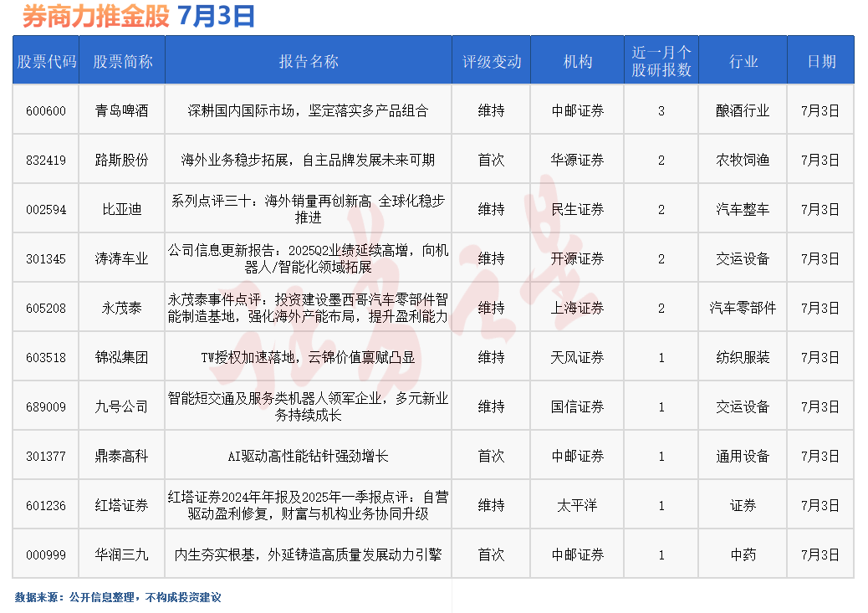This screenshot has width=868, height=613.
Task: Click 首次 rating in the 路斯股份 row
Action: pos(492,160)
